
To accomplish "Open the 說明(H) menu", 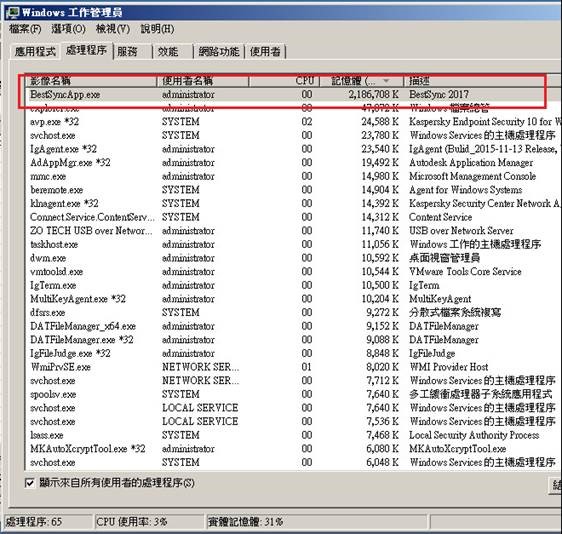I will point(157,29).
